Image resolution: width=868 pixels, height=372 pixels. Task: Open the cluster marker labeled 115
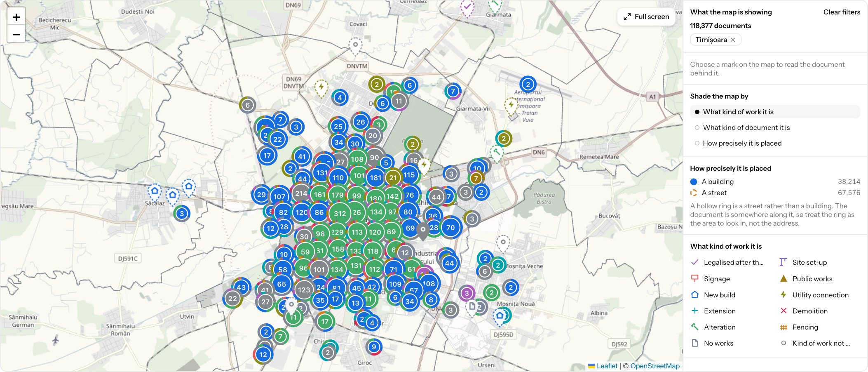coord(409,175)
